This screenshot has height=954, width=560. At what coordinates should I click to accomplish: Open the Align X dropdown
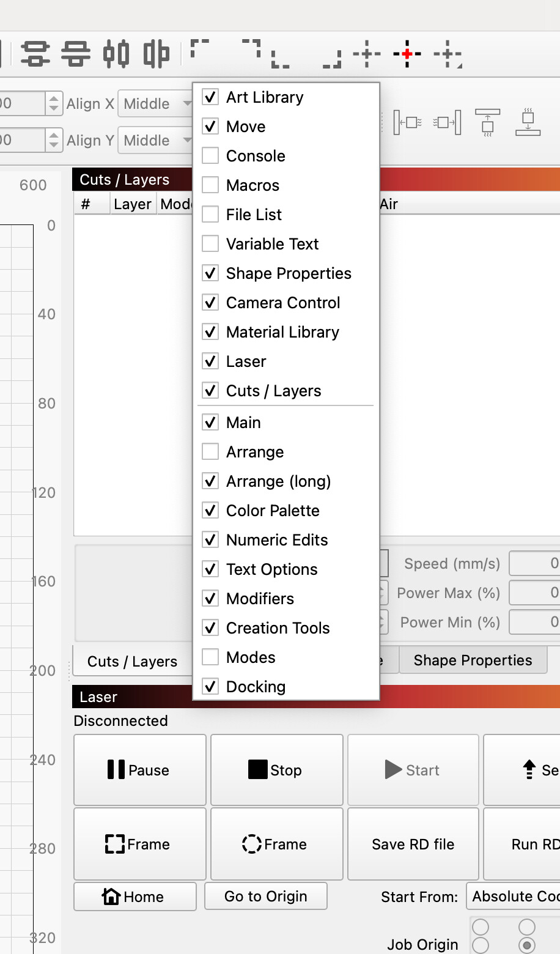(x=157, y=104)
